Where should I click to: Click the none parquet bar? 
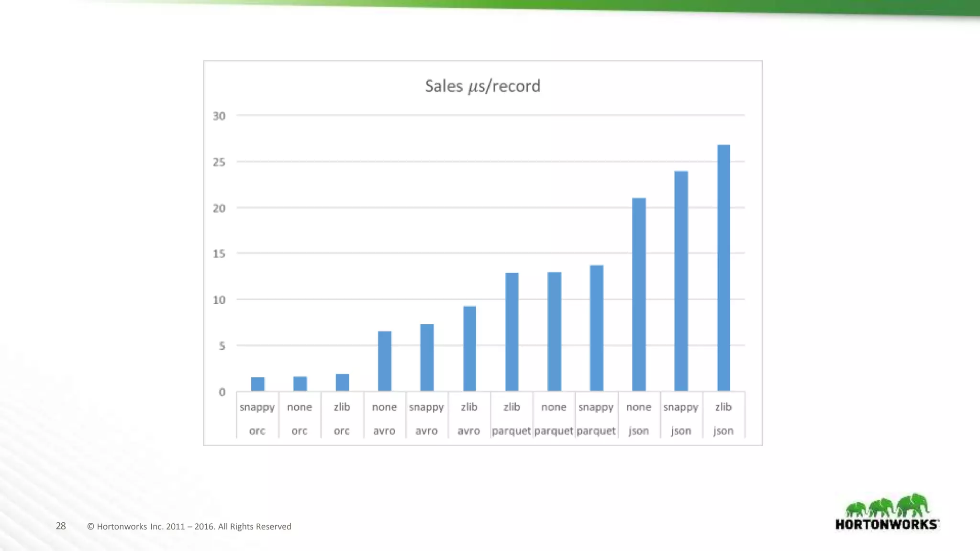pos(554,331)
